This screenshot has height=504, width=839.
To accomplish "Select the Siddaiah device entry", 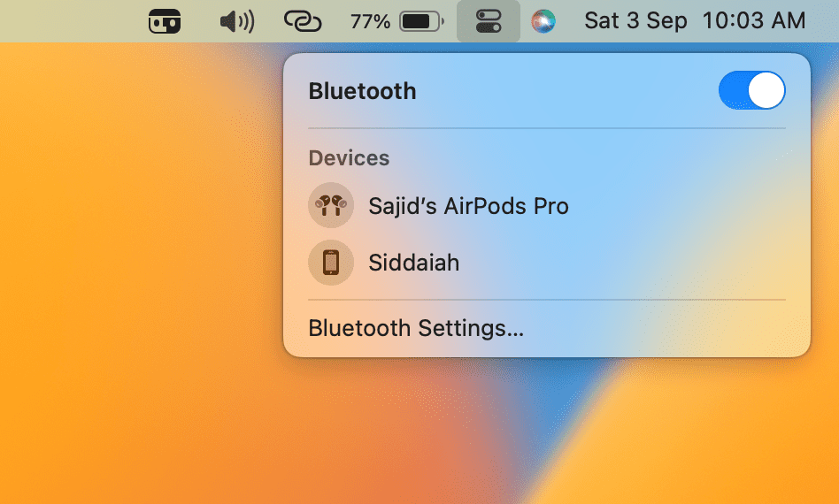I will (x=413, y=263).
